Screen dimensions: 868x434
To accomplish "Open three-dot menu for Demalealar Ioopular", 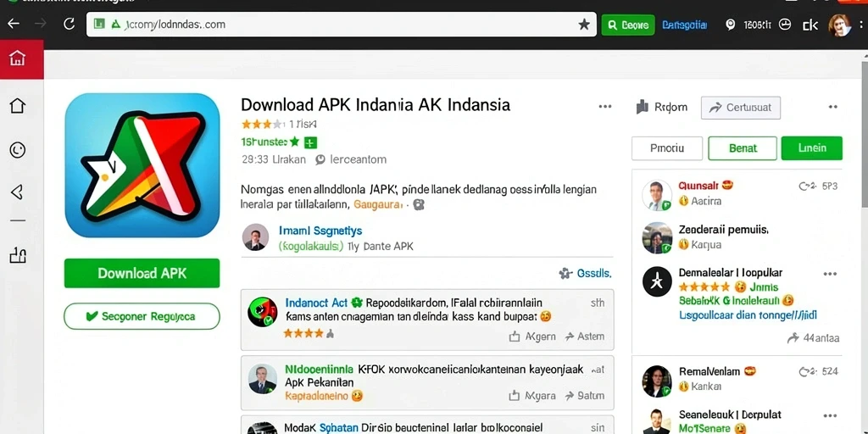I will tap(830, 274).
